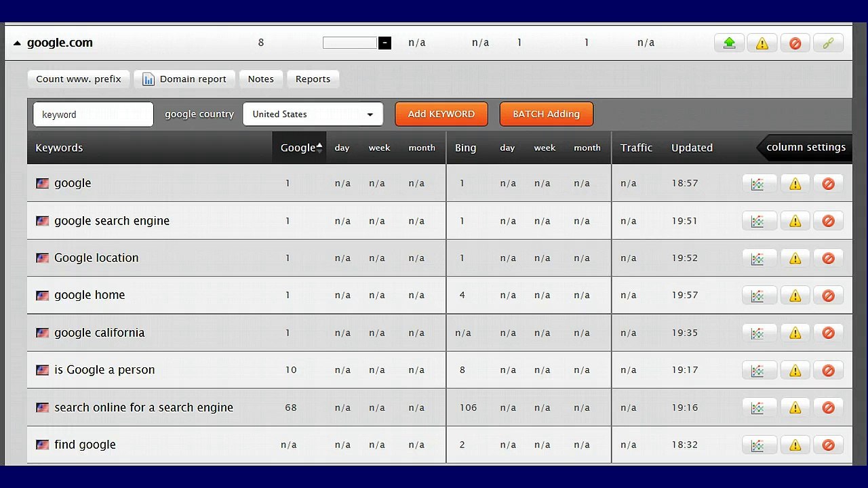The height and width of the screenshot is (488, 868).
Task: Remove 'google search engine' keyword with red icon
Action: coord(828,221)
